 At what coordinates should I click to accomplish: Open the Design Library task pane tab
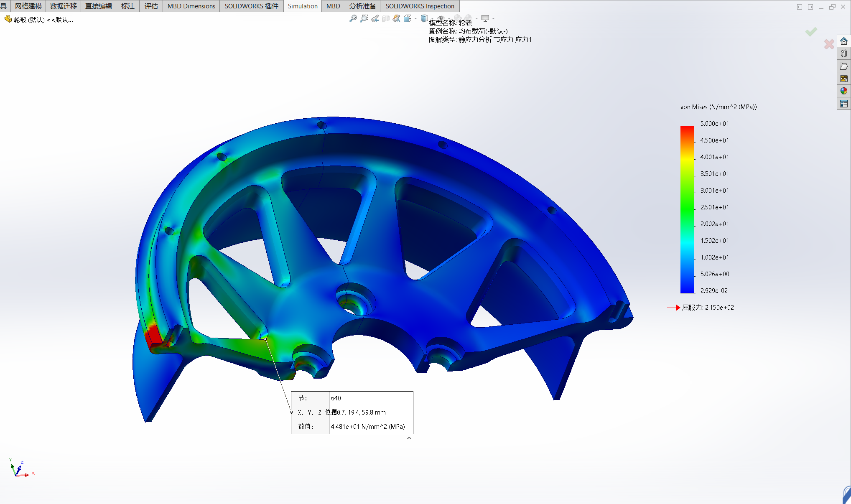pyautogui.click(x=844, y=53)
